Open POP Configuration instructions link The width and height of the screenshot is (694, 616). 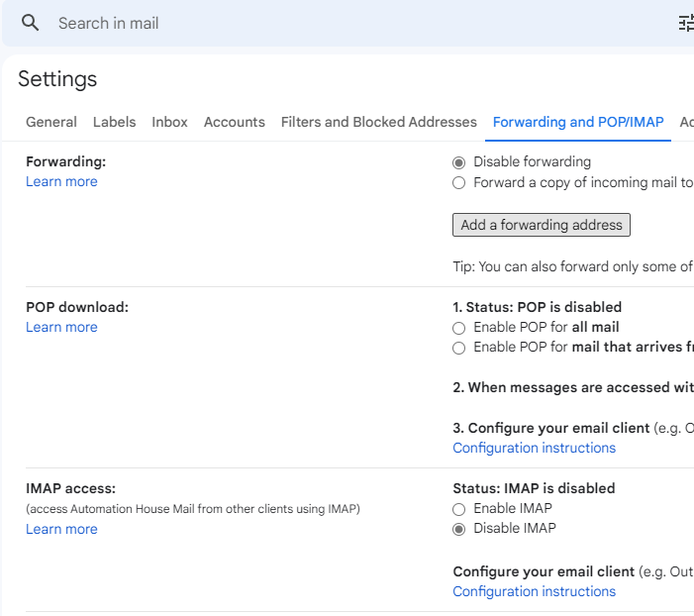pos(534,449)
